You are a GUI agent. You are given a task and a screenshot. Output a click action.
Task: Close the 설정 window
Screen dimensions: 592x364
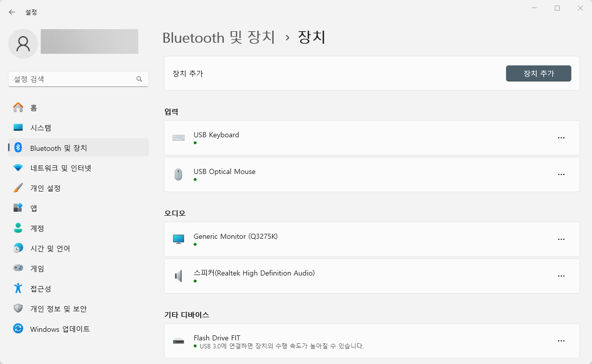580,8
